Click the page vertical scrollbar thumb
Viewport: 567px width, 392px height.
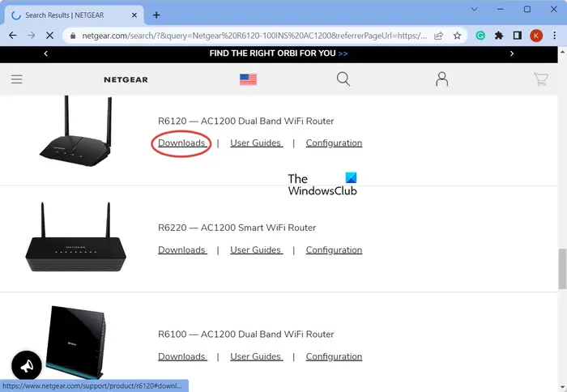(x=562, y=269)
